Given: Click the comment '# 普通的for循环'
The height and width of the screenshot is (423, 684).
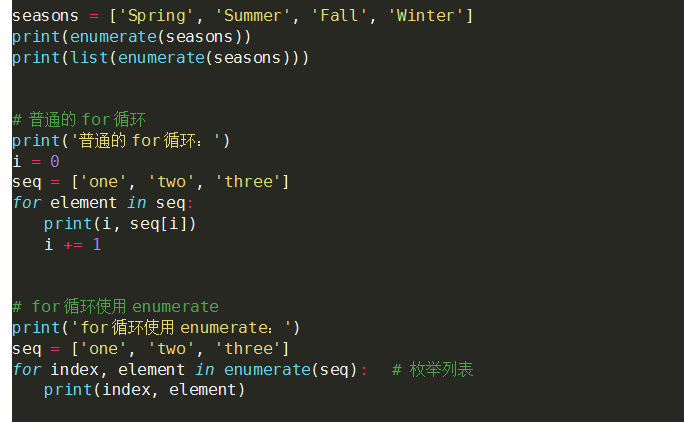Looking at the screenshot, I should coord(79,120).
